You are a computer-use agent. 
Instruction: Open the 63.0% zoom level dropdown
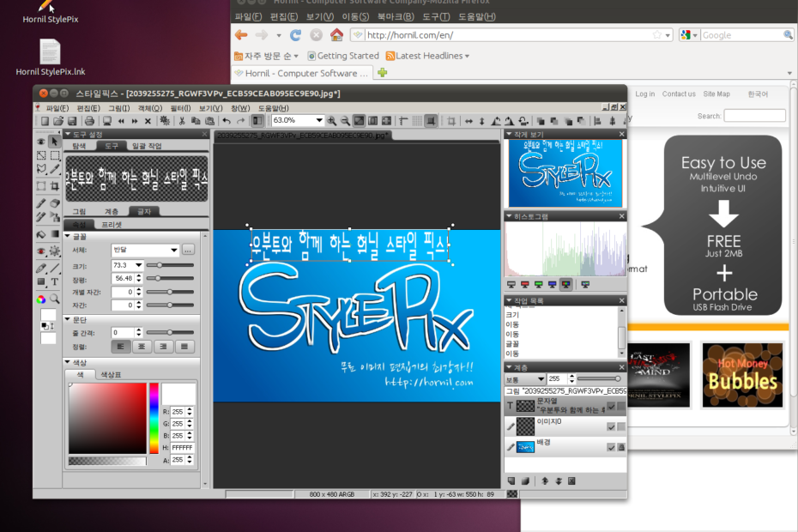pyautogui.click(x=319, y=121)
